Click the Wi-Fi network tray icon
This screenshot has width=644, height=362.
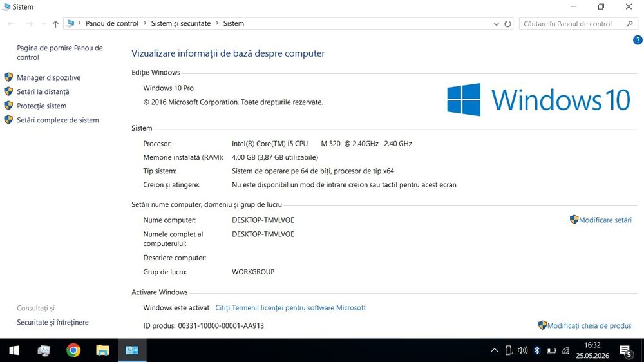(x=566, y=350)
